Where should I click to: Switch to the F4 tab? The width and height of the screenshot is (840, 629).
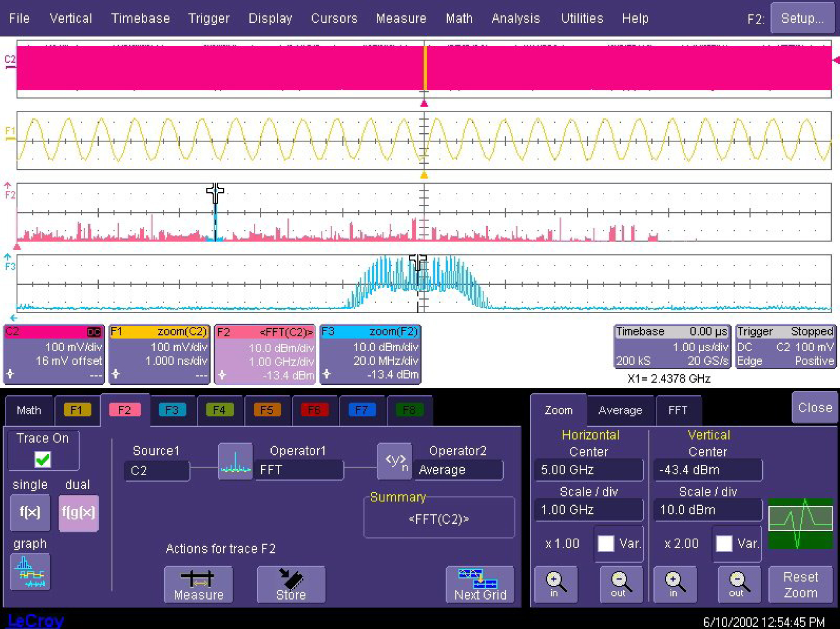219,410
